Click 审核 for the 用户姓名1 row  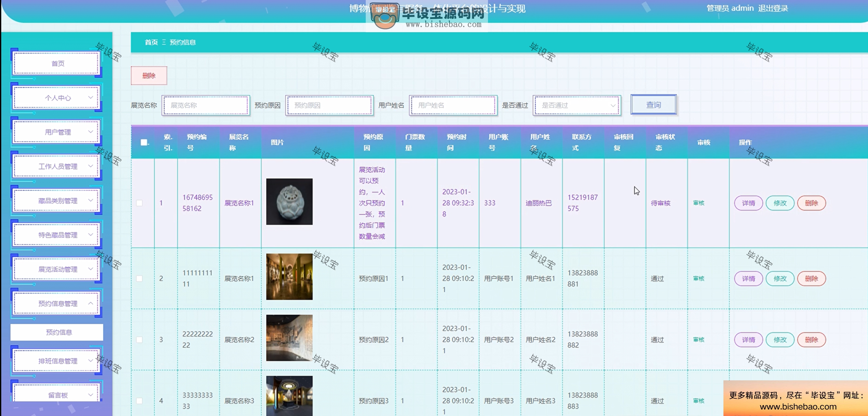[699, 279]
